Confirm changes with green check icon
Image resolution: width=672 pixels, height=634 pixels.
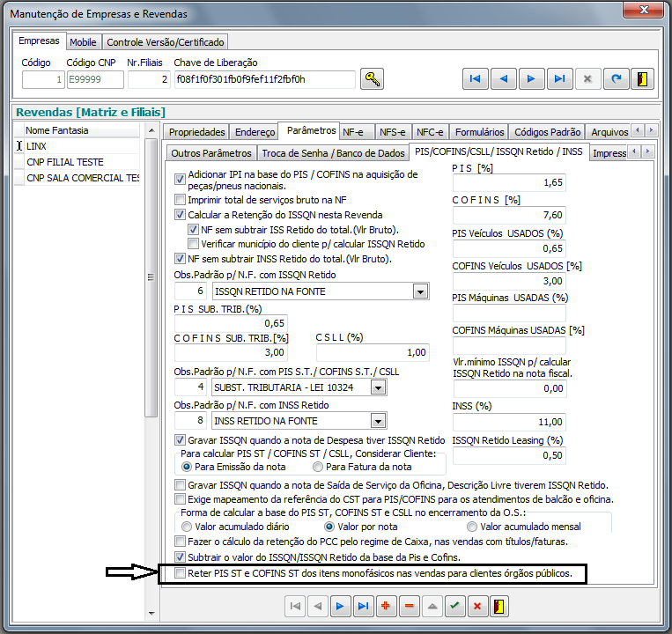pos(454,606)
